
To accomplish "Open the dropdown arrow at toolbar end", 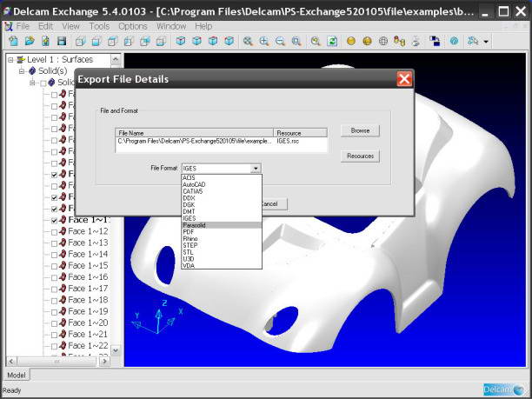I will tap(486, 42).
